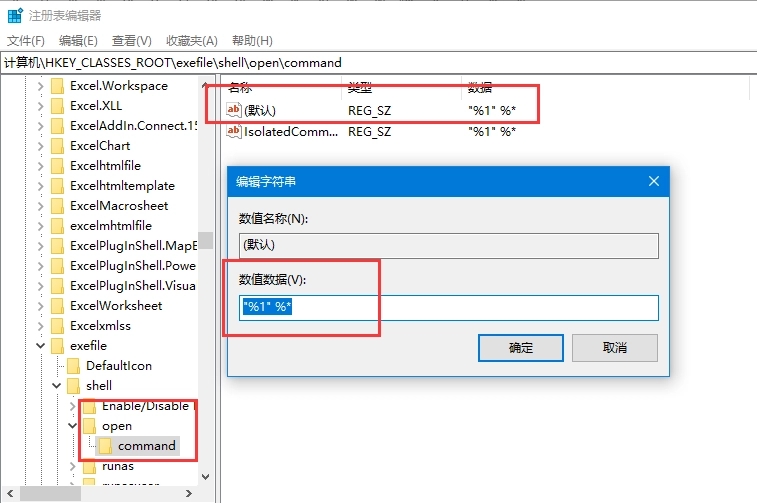Image resolution: width=757 pixels, height=503 pixels.
Task: Select the Excelhtmlfile folder icon
Action: (57, 166)
